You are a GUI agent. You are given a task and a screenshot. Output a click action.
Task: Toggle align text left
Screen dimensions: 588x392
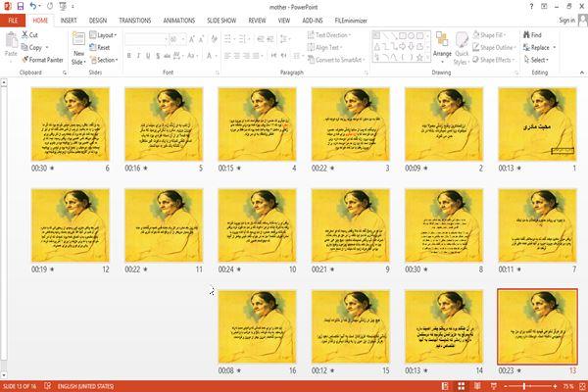click(x=227, y=56)
